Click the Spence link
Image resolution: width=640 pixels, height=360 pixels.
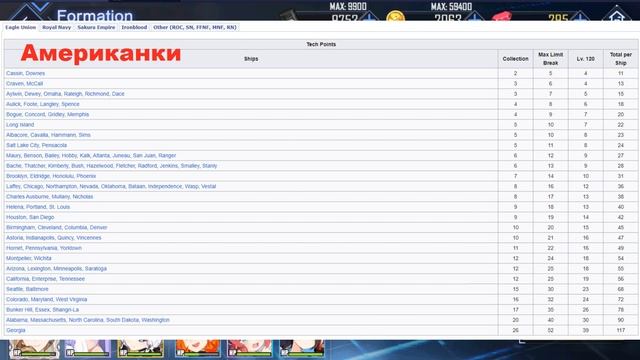(x=70, y=104)
